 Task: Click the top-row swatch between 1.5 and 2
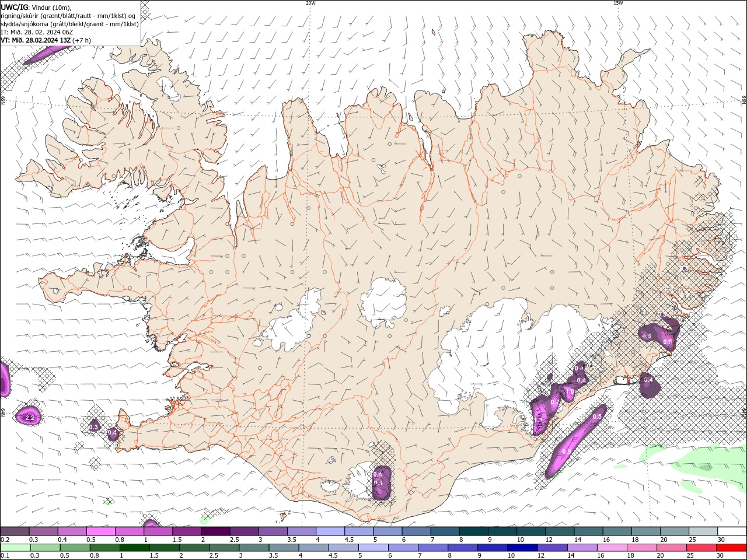(186, 531)
